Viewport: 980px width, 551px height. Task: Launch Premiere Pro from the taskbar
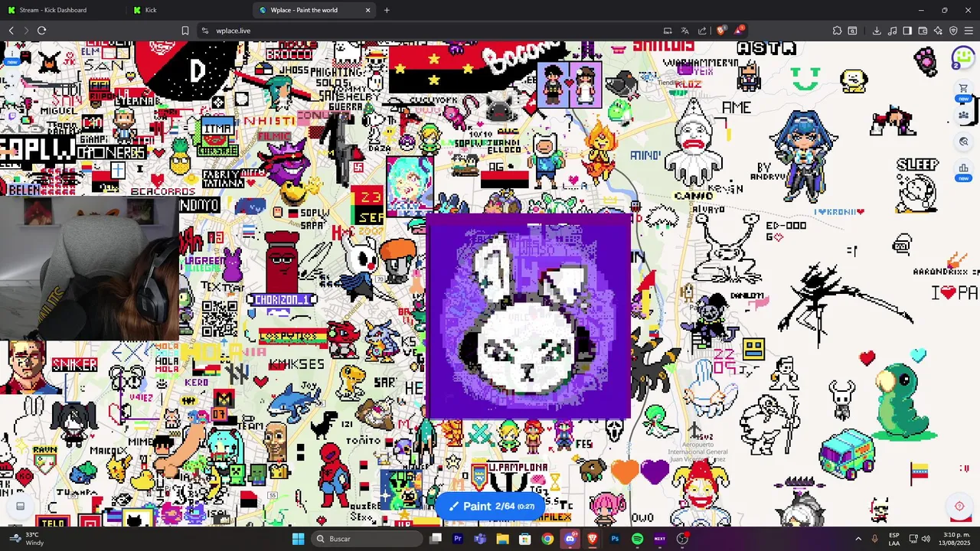point(458,539)
